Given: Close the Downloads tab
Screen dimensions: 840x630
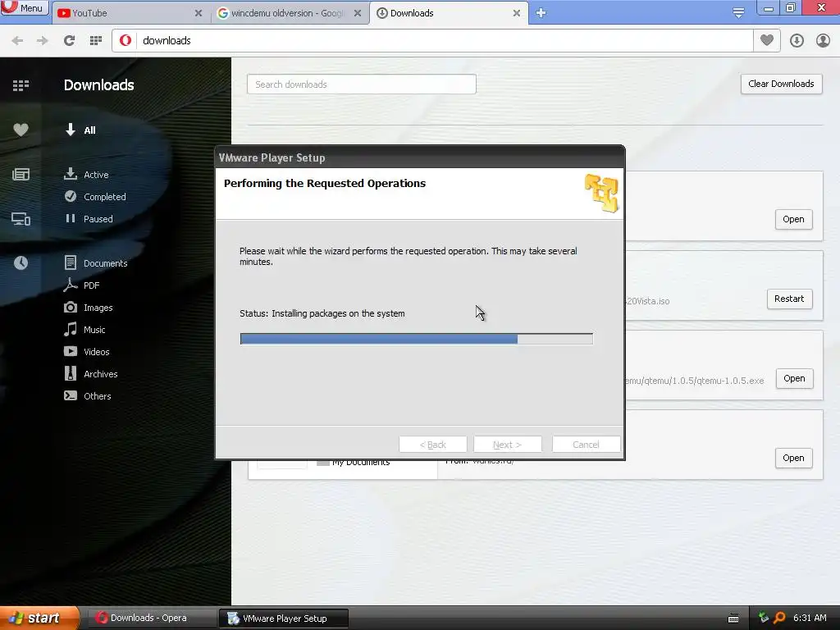Looking at the screenshot, I should pyautogui.click(x=517, y=13).
